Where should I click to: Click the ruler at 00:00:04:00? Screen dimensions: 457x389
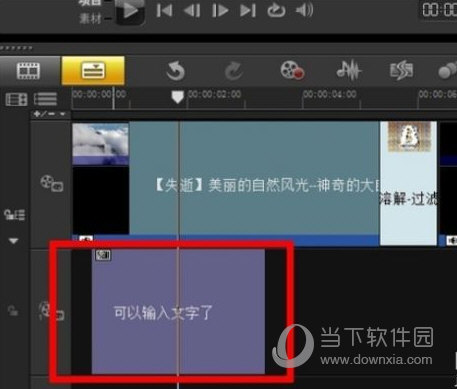[x=330, y=94]
